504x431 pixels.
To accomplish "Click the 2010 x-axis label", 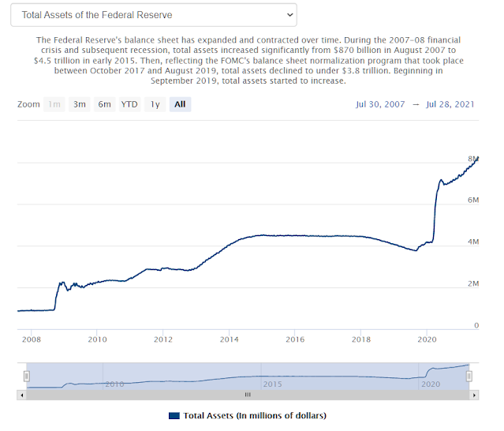I will point(97,339).
